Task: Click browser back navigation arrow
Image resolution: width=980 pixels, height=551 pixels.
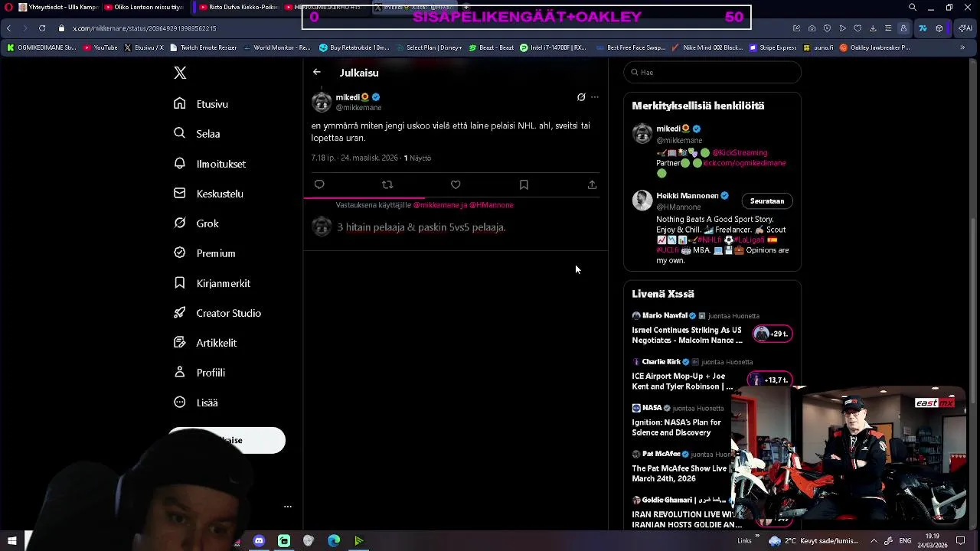Action: tap(8, 28)
